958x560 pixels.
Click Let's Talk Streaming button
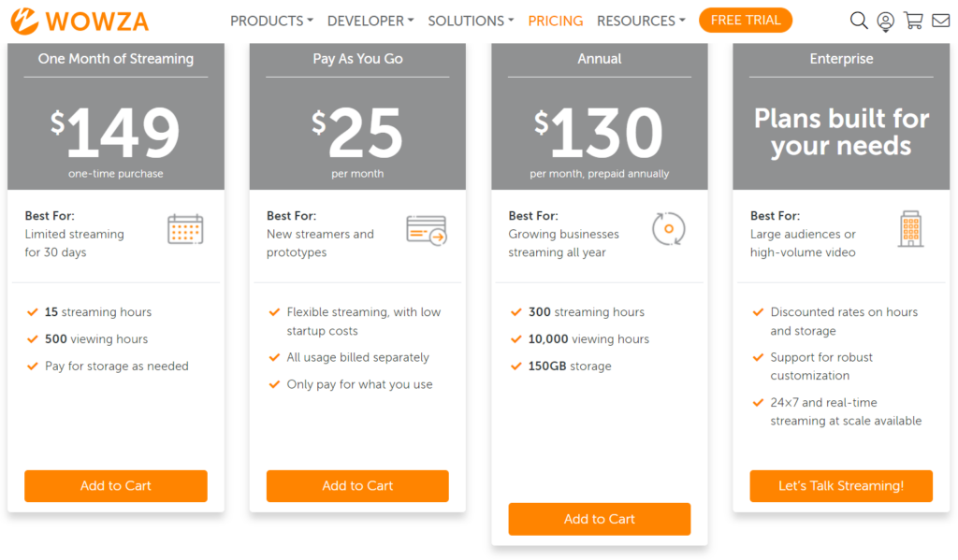click(841, 486)
